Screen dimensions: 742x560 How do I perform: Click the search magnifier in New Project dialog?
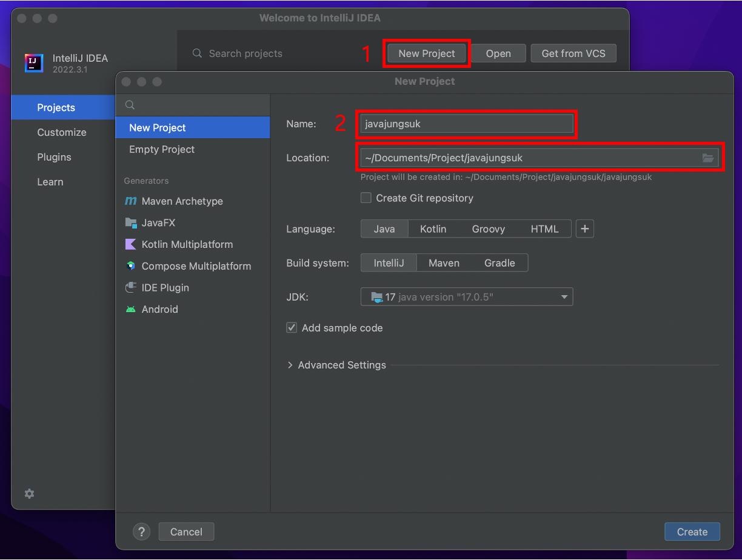pos(130,105)
